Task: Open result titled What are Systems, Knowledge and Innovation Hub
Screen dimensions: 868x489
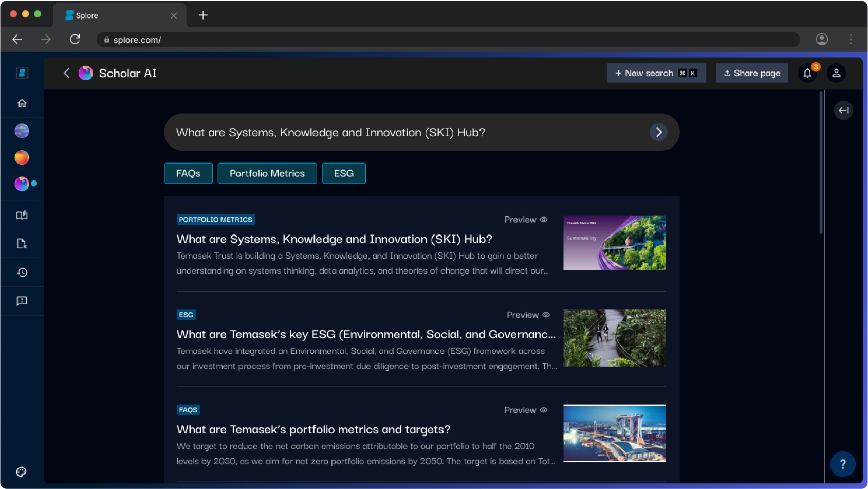Action: [x=335, y=239]
